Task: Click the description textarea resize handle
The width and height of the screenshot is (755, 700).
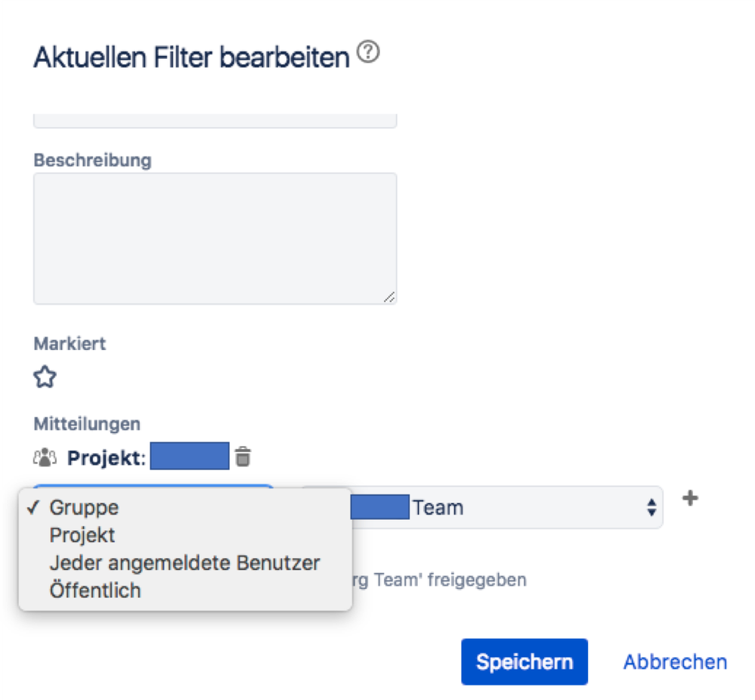Action: pyautogui.click(x=389, y=298)
